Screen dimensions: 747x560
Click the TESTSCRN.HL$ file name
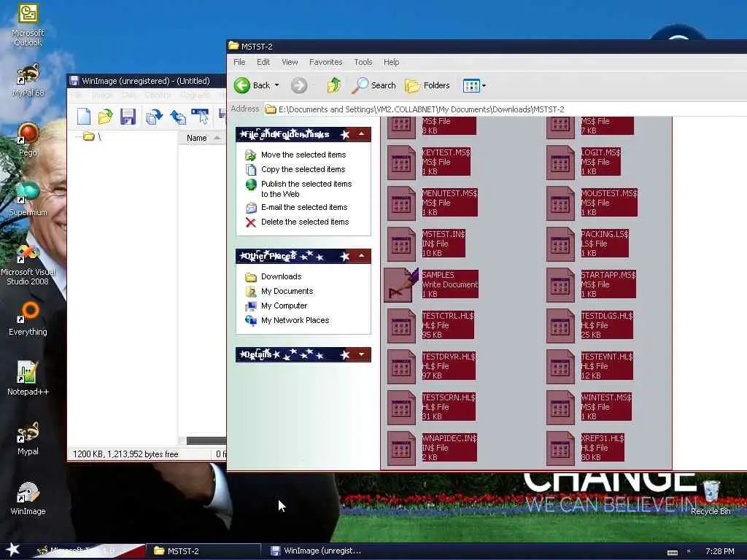(449, 397)
